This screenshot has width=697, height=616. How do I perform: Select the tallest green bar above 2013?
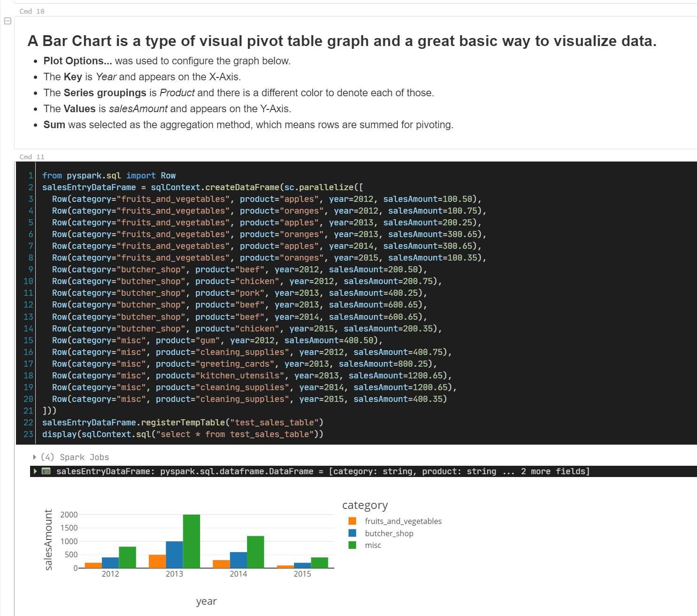(x=191, y=540)
